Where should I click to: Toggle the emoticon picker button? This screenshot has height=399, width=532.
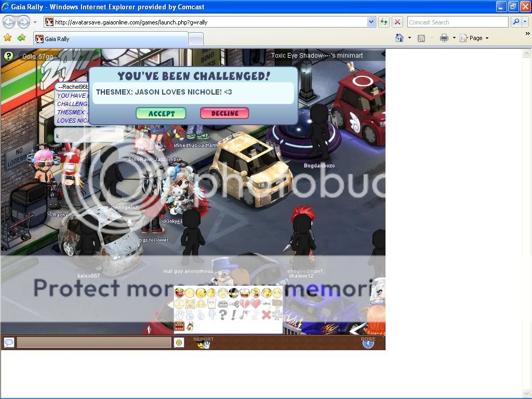click(x=179, y=342)
